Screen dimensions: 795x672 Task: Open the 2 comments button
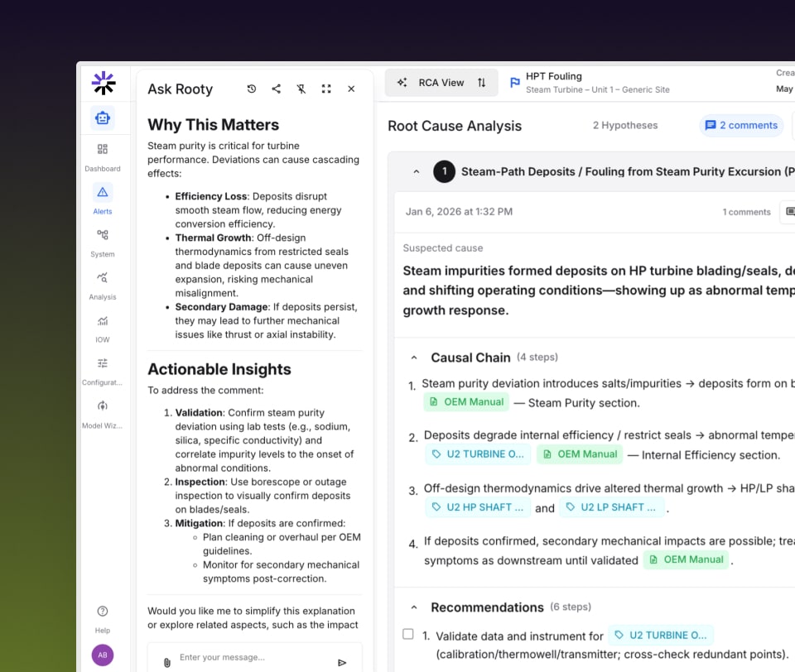pos(741,125)
